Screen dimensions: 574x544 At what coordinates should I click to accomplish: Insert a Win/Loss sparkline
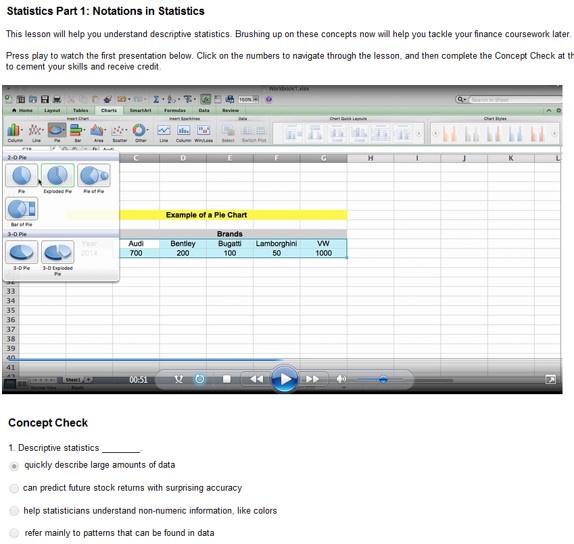pos(204,133)
